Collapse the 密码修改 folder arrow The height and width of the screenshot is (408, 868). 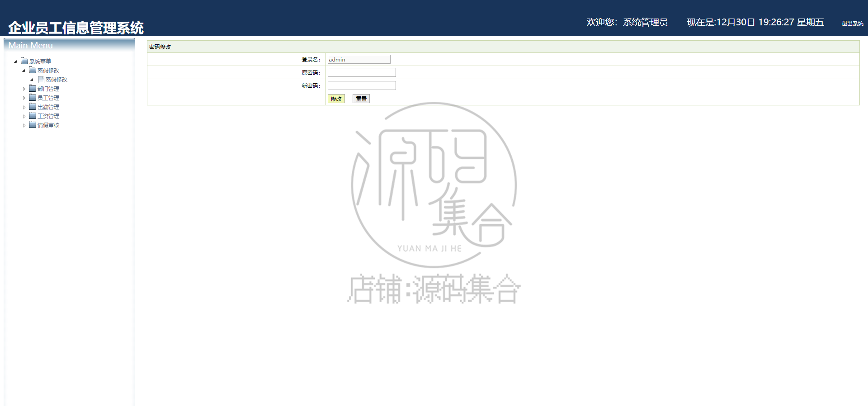(x=24, y=71)
